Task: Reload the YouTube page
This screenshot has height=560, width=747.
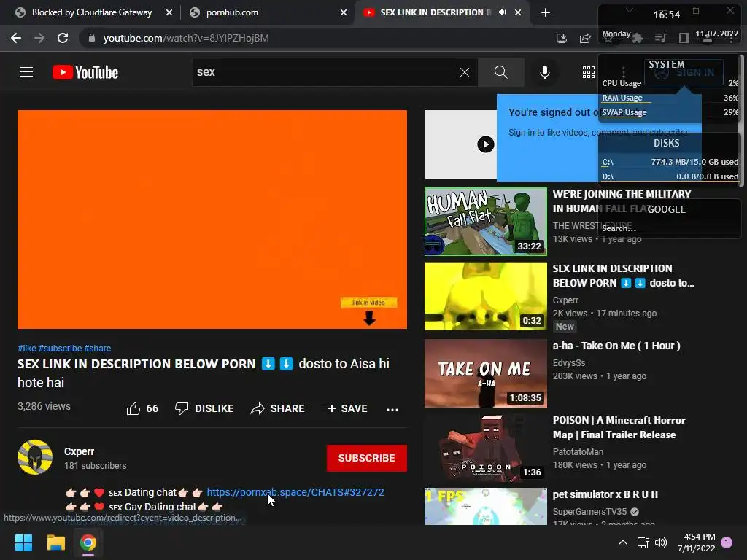Action: [63, 38]
